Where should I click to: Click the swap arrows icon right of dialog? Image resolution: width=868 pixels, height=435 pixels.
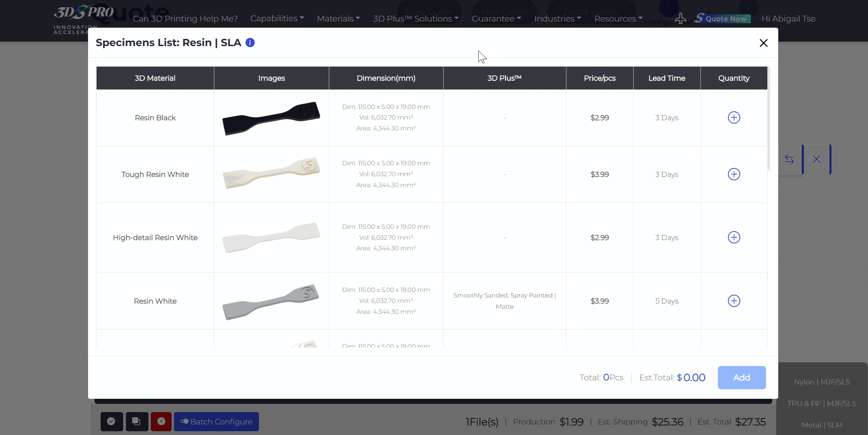789,159
